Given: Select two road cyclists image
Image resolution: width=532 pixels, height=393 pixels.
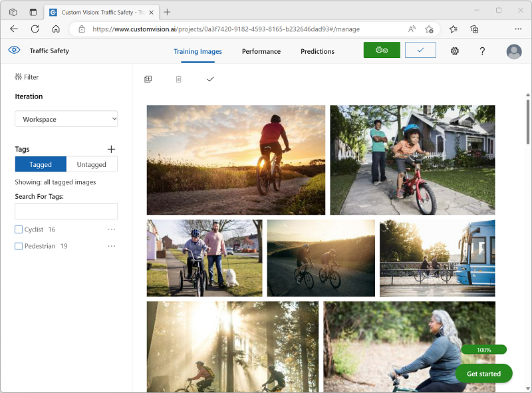Looking at the screenshot, I should (x=321, y=258).
